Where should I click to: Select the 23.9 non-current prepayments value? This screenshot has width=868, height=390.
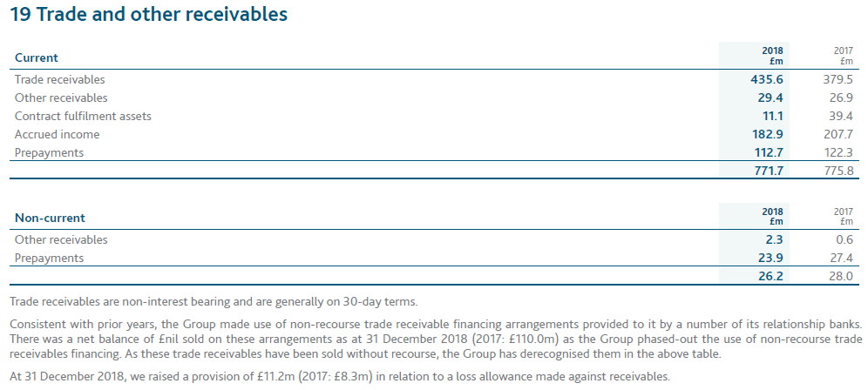click(x=771, y=259)
